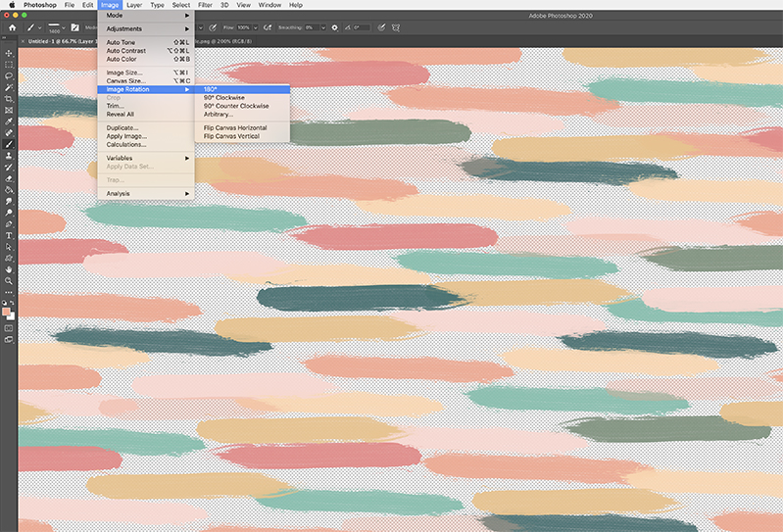Select the Clone Stamp tool
This screenshot has width=783, height=532.
coord(9,155)
